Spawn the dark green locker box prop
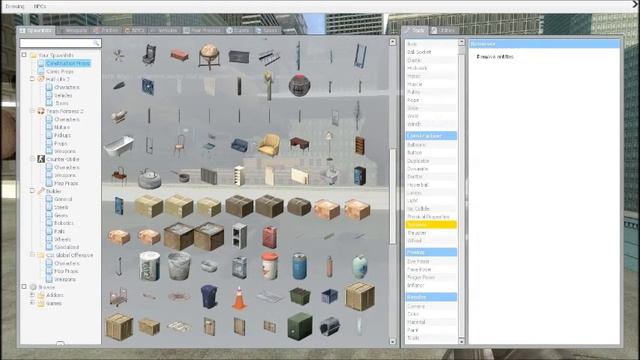 click(299, 326)
